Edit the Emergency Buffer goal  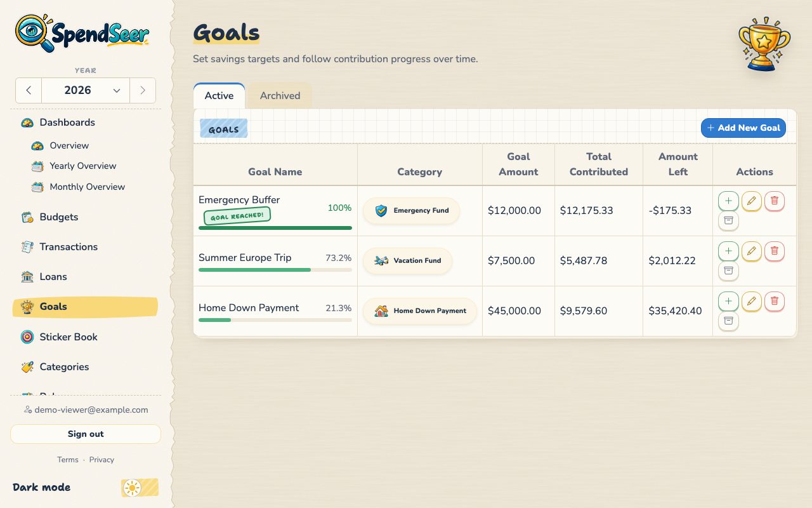click(x=751, y=201)
